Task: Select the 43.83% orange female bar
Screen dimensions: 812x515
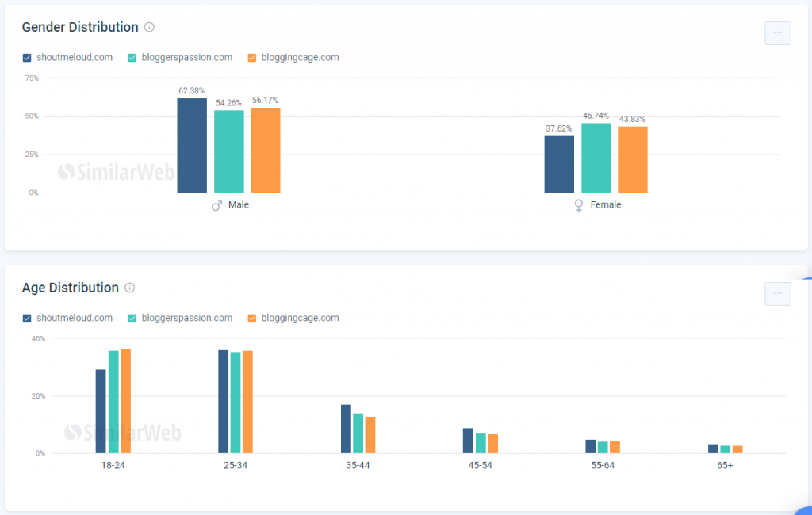Action: pyautogui.click(x=632, y=159)
